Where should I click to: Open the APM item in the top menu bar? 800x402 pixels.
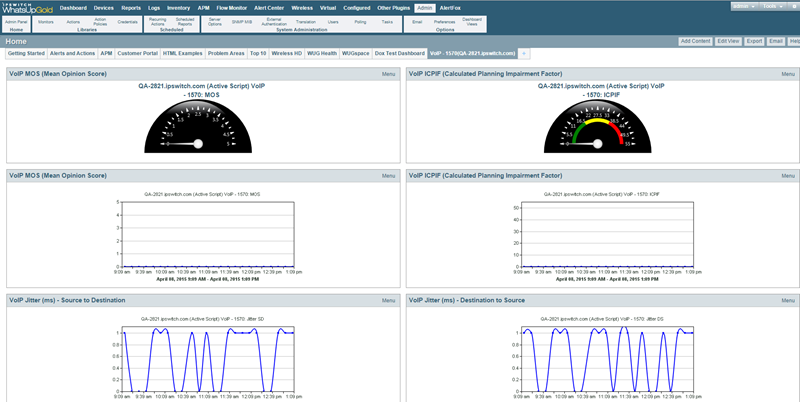click(204, 8)
